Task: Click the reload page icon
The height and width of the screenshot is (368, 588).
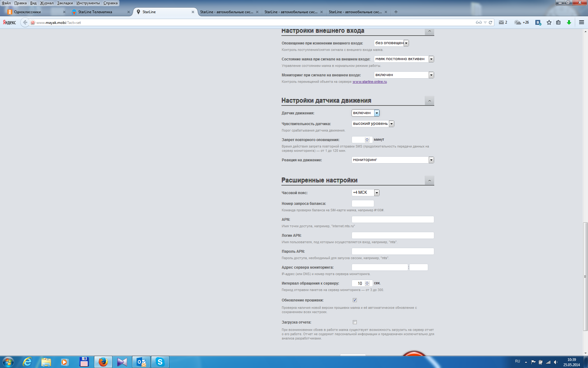Action: [x=490, y=22]
